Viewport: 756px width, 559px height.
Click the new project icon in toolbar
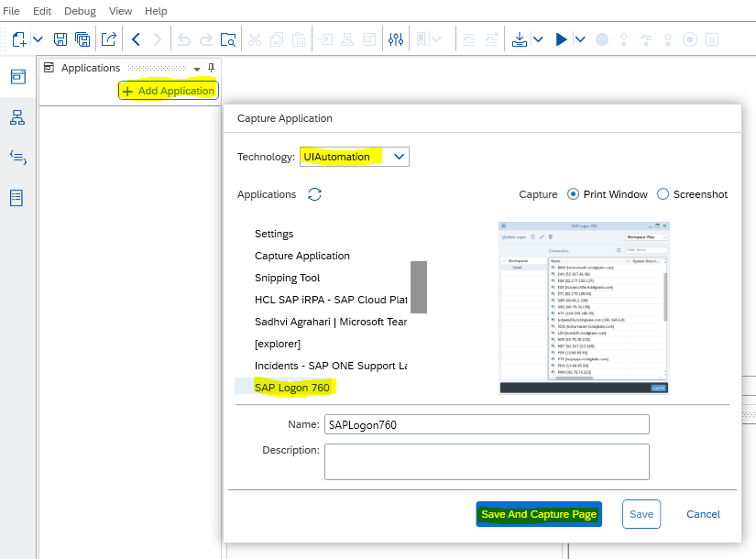coord(19,39)
